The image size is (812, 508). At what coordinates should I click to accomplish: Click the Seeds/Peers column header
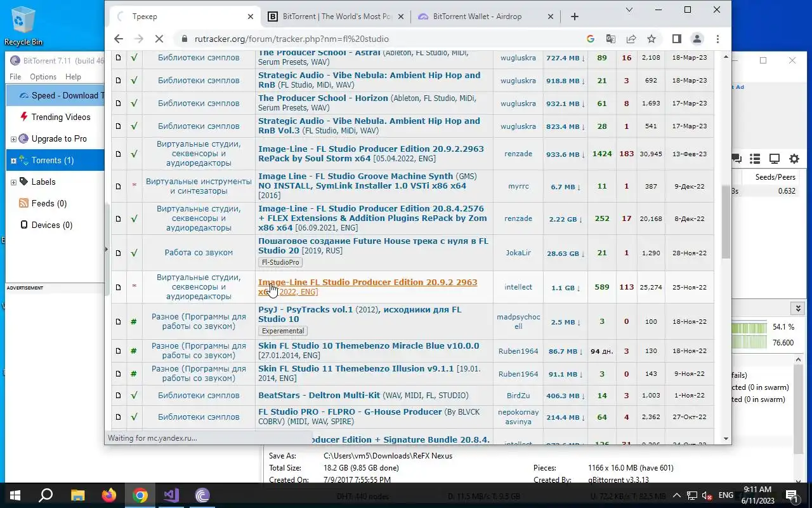click(775, 177)
